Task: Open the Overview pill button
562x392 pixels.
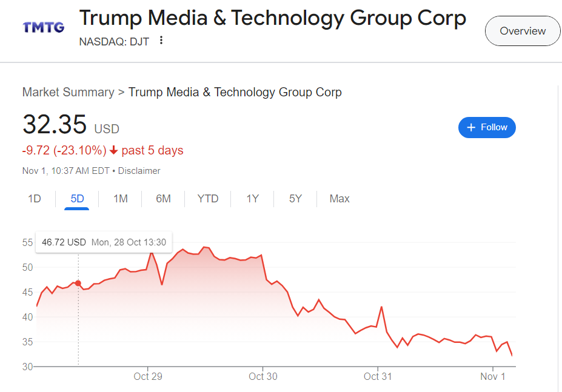Action: click(x=523, y=31)
